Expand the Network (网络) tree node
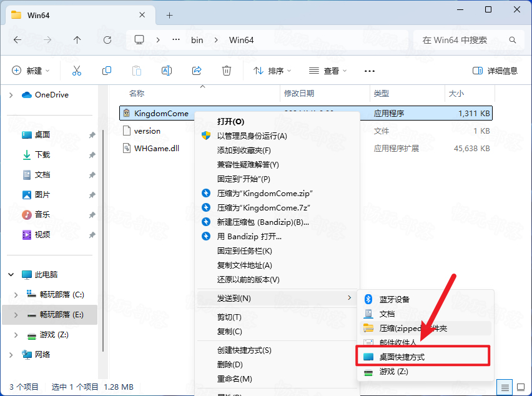This screenshot has width=532, height=396. (x=11, y=355)
